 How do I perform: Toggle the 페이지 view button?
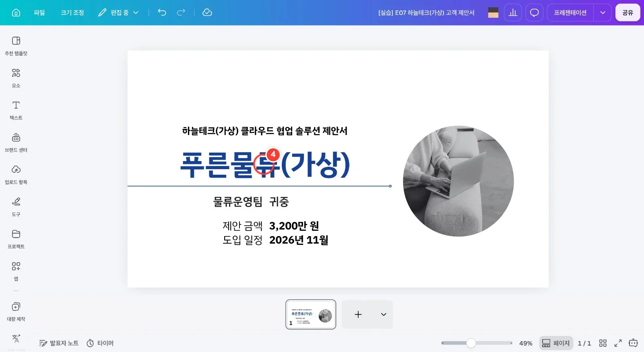(556, 343)
